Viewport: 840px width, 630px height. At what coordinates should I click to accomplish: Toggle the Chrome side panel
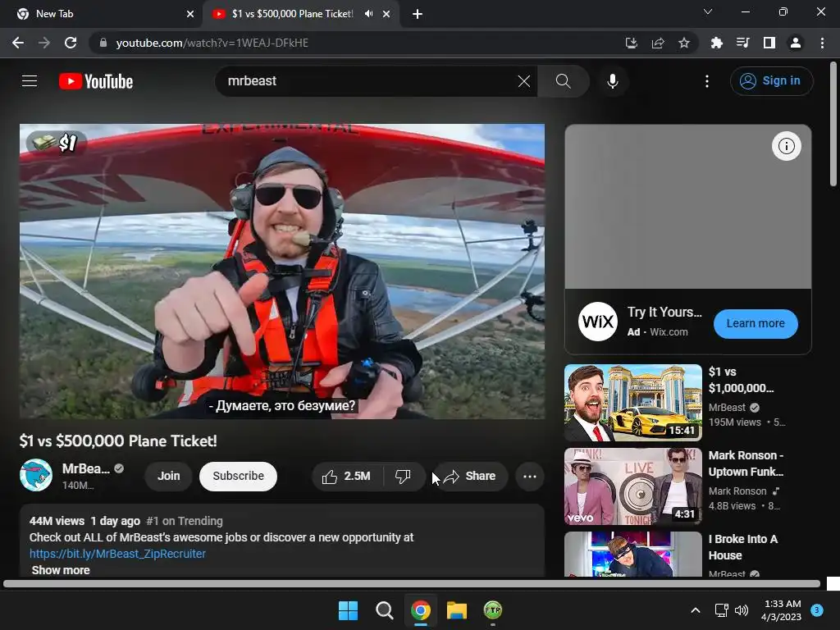coord(769,43)
